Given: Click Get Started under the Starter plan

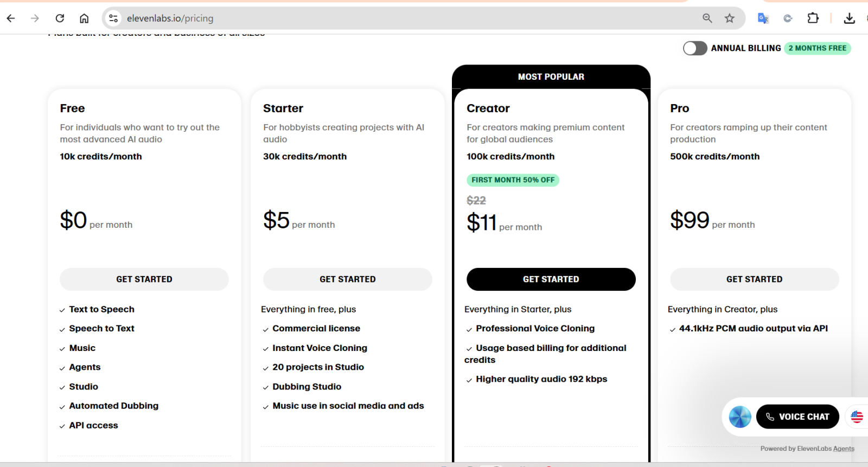Looking at the screenshot, I should coord(348,279).
